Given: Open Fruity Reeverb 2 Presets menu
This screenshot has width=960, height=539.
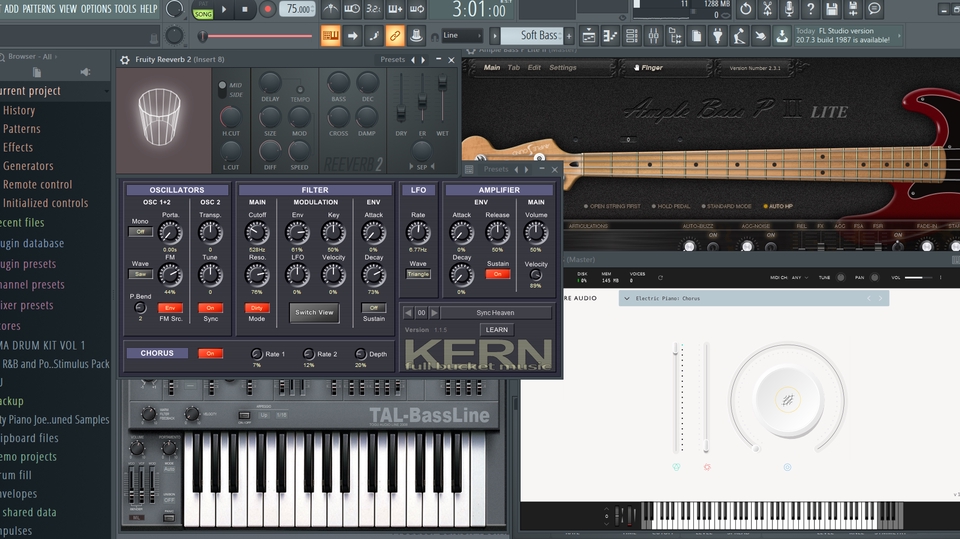Looking at the screenshot, I should tap(392, 59).
